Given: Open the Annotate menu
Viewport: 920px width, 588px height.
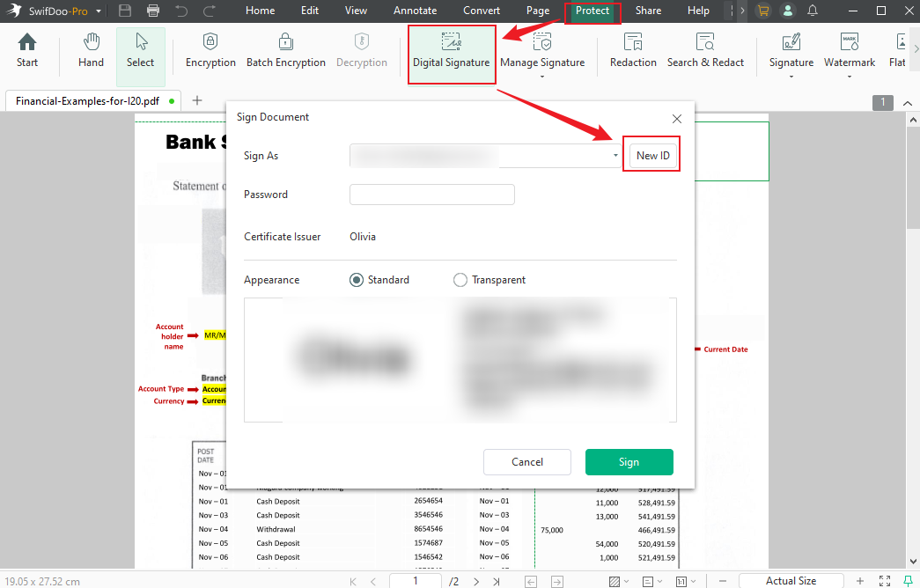Looking at the screenshot, I should tap(415, 11).
